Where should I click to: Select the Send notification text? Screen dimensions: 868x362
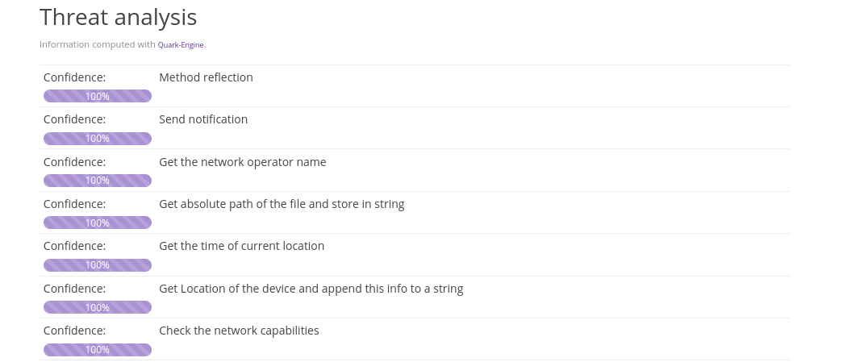tap(203, 119)
